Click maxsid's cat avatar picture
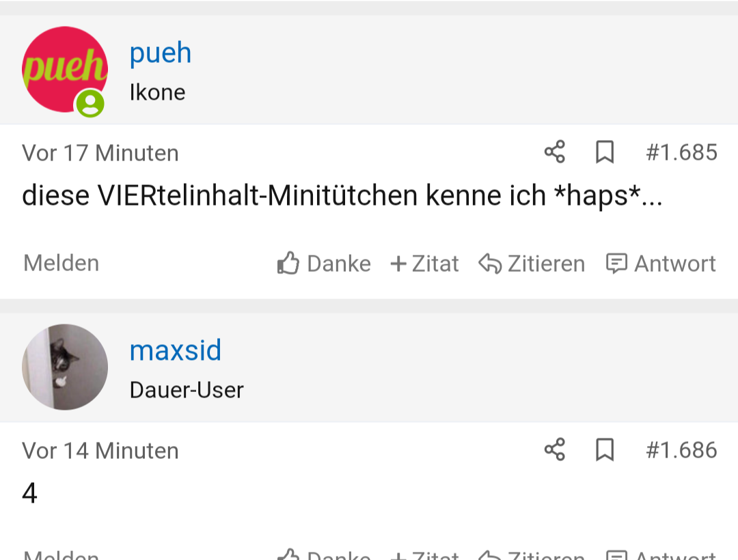Screen dimensions: 738x560 point(65,367)
